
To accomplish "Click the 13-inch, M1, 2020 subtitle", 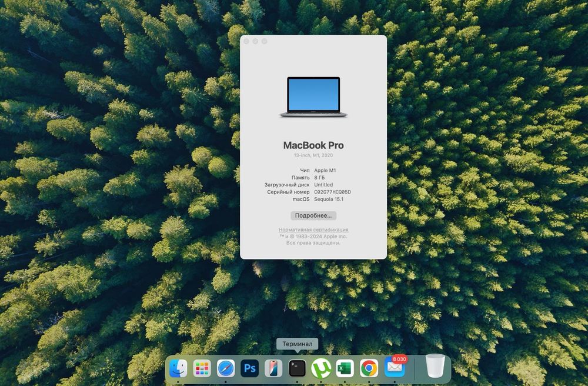I will [x=313, y=155].
